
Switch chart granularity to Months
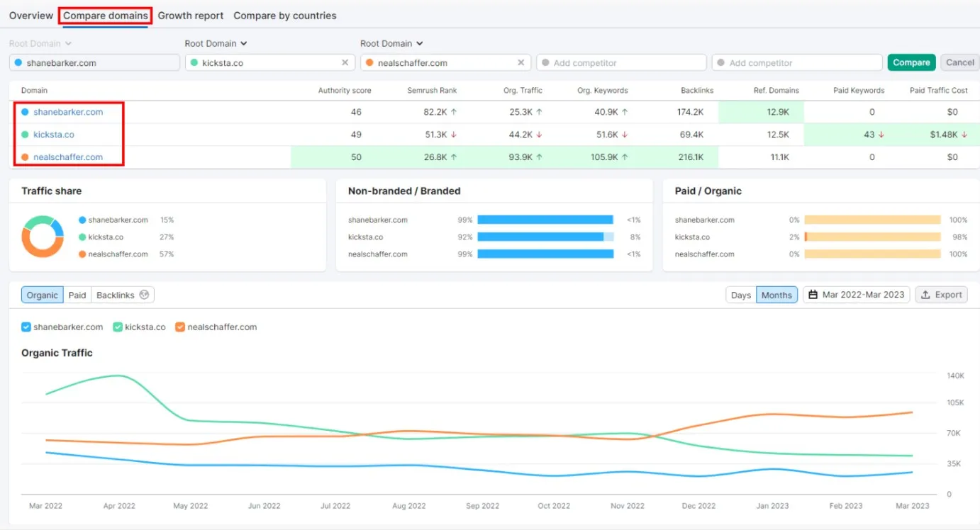(x=776, y=295)
